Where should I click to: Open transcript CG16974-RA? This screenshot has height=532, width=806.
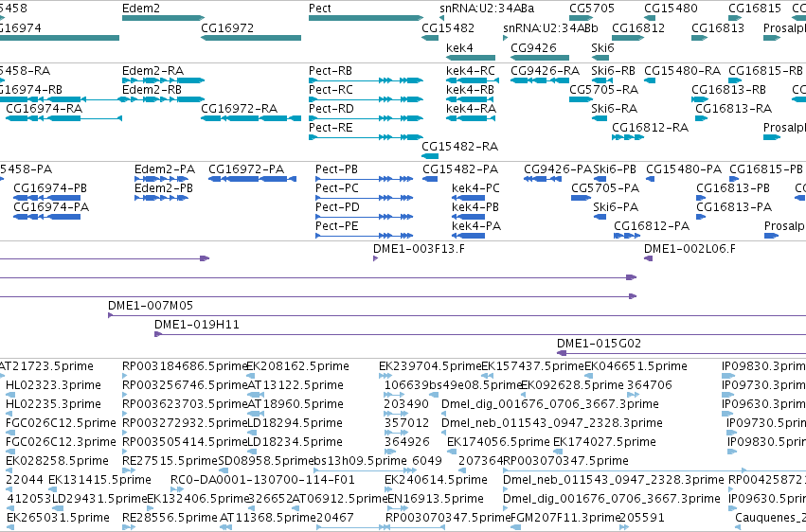pyautogui.click(x=63, y=118)
